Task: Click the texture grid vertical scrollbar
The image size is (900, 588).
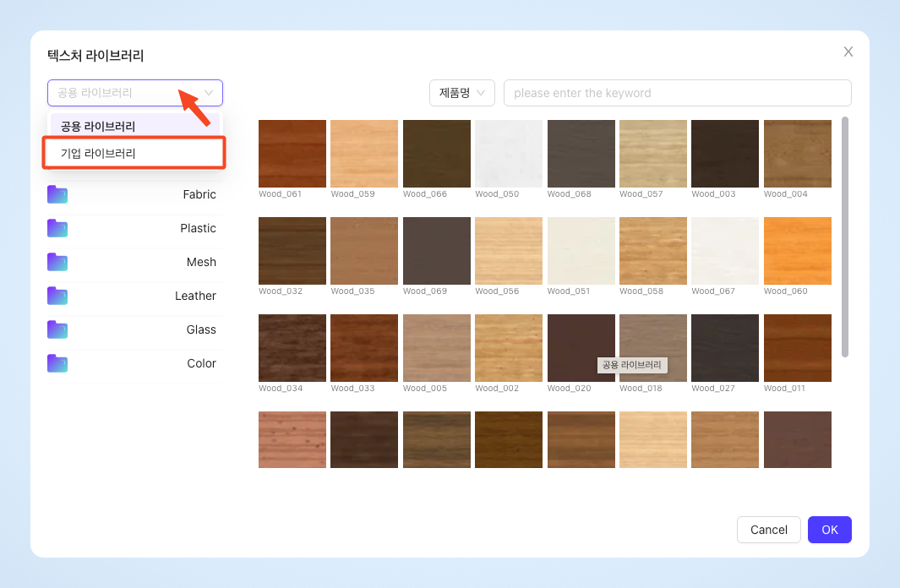Action: coord(845,237)
